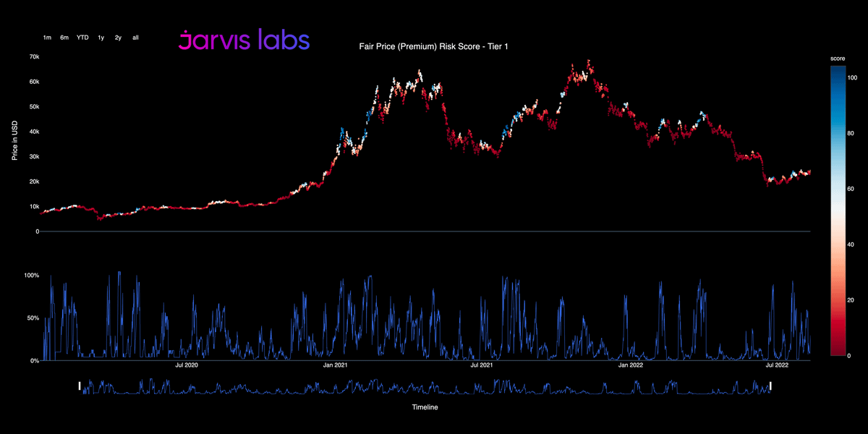Click the 'Timeline' axis label

(x=425, y=407)
